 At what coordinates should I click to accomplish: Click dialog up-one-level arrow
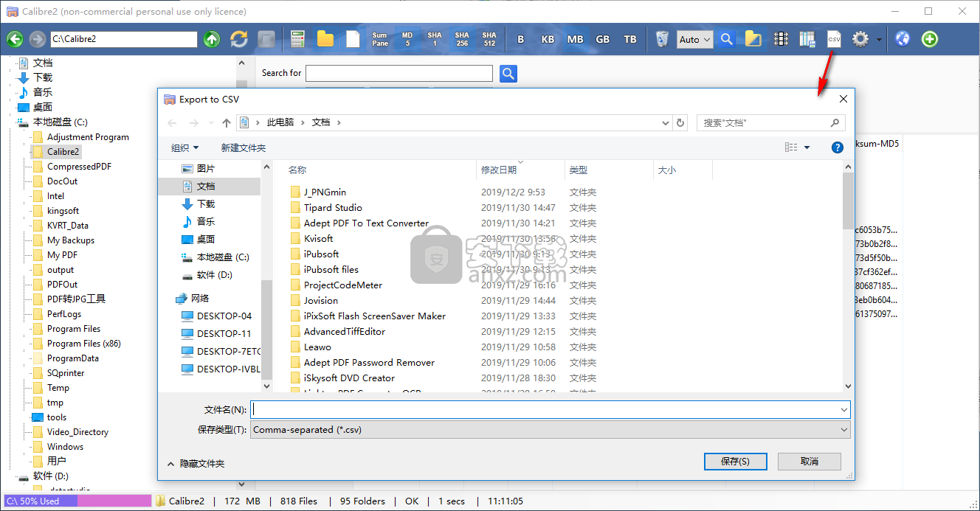227,123
